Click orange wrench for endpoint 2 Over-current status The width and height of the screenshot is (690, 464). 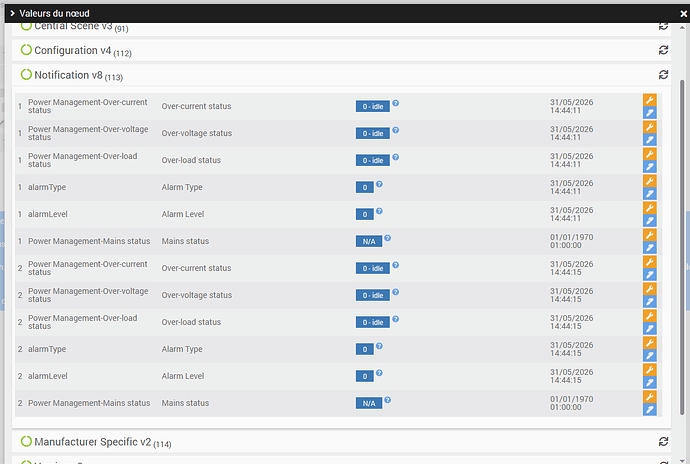(650, 262)
